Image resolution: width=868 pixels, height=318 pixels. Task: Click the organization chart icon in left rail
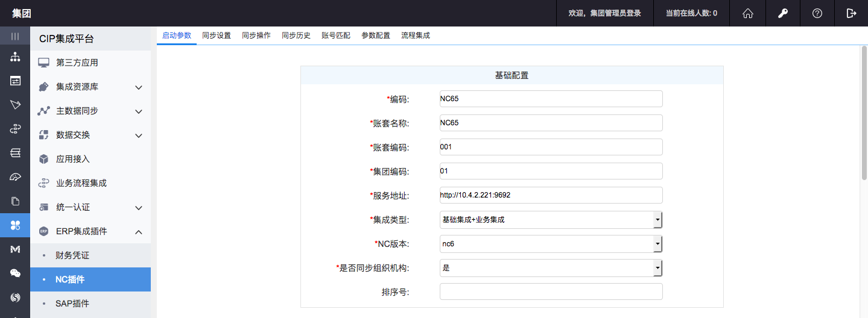(x=15, y=57)
